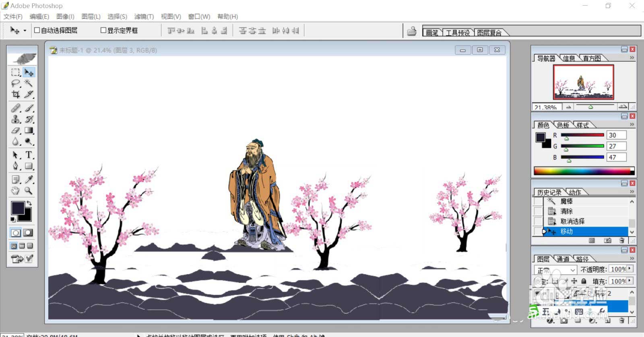The image size is (644, 337).
Task: Enable Auto Select Layer checkbox
Action: [x=37, y=30]
